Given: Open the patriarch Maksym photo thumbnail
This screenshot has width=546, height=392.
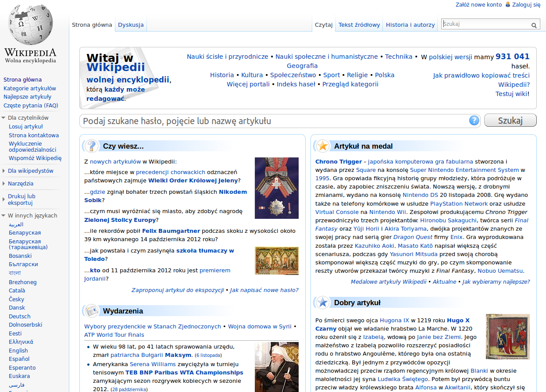Looking at the screenshot, I should pos(277,367).
